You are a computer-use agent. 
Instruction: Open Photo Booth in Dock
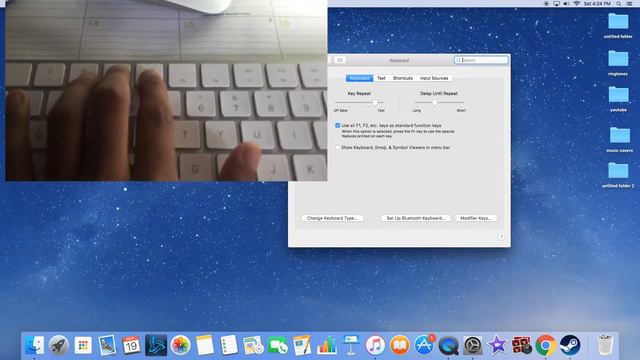coord(521,345)
